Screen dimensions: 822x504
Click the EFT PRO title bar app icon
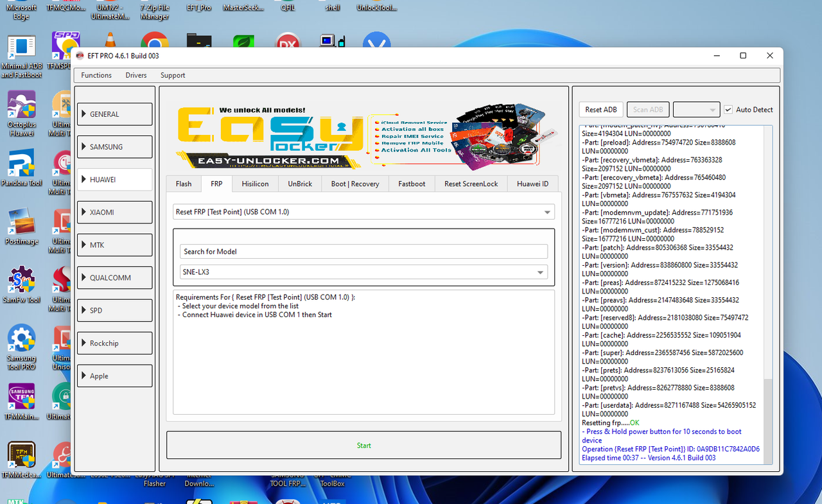click(80, 56)
